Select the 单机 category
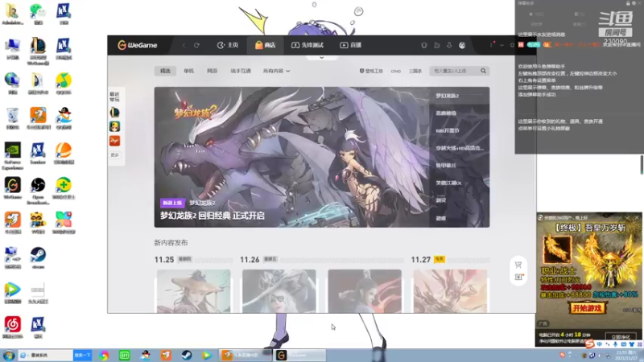This screenshot has height=362, width=644. pyautogui.click(x=188, y=71)
